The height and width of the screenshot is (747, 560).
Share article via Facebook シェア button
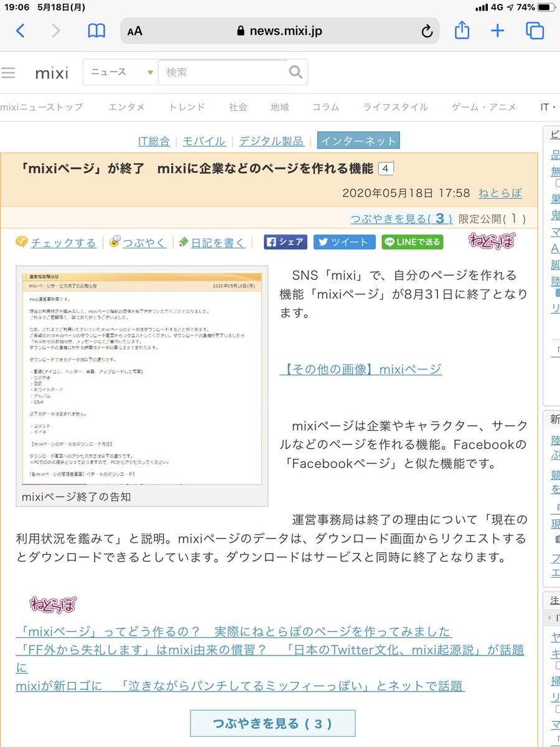(x=286, y=242)
